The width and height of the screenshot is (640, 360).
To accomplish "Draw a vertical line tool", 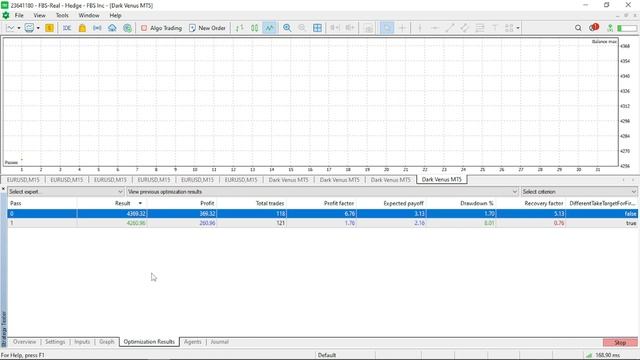I will 420,28.
